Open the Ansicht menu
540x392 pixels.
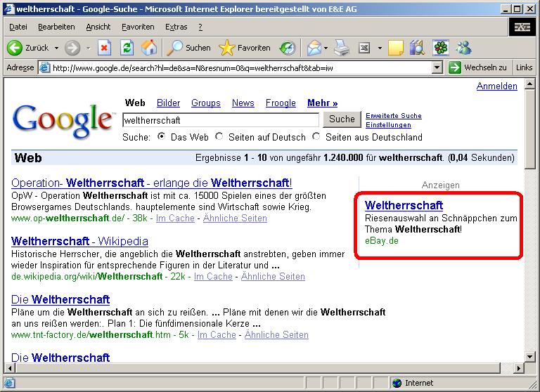point(98,27)
